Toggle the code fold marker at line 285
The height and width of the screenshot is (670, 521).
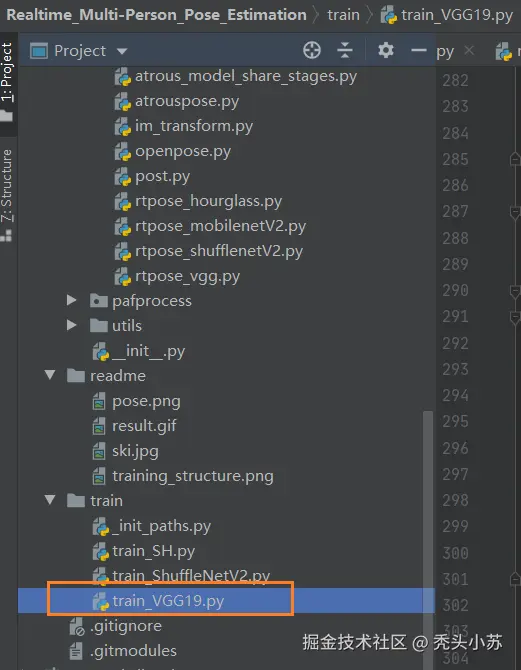pos(515,159)
